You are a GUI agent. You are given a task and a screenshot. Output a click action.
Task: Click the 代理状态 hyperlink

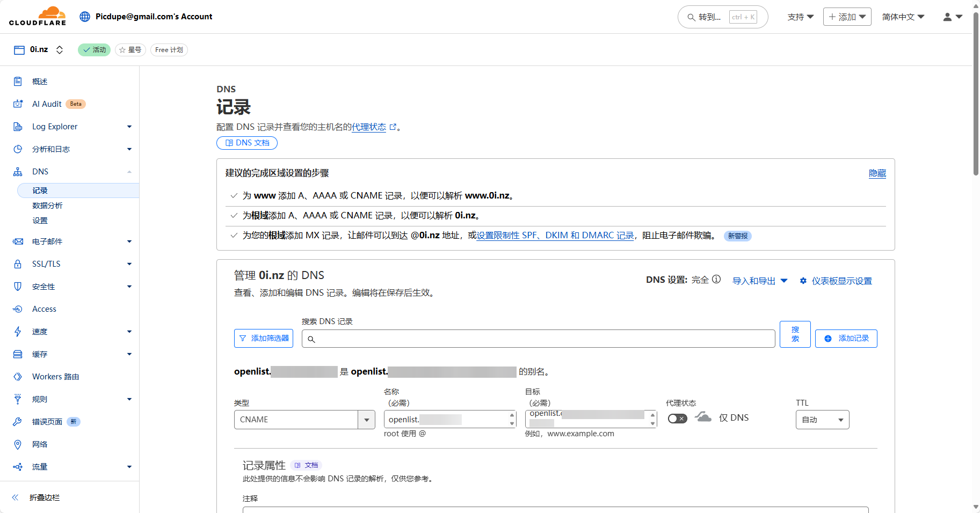369,127
